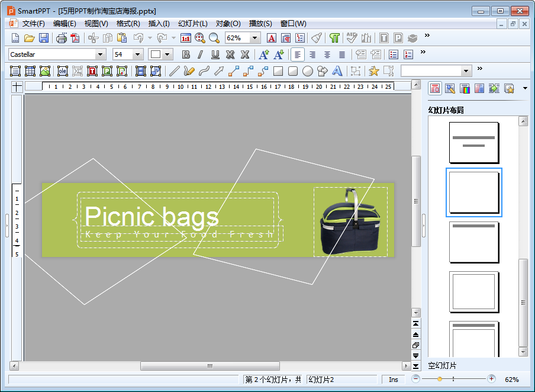Cut selection with the scissors icon
Viewport: 535px width, 392px height.
(93, 38)
